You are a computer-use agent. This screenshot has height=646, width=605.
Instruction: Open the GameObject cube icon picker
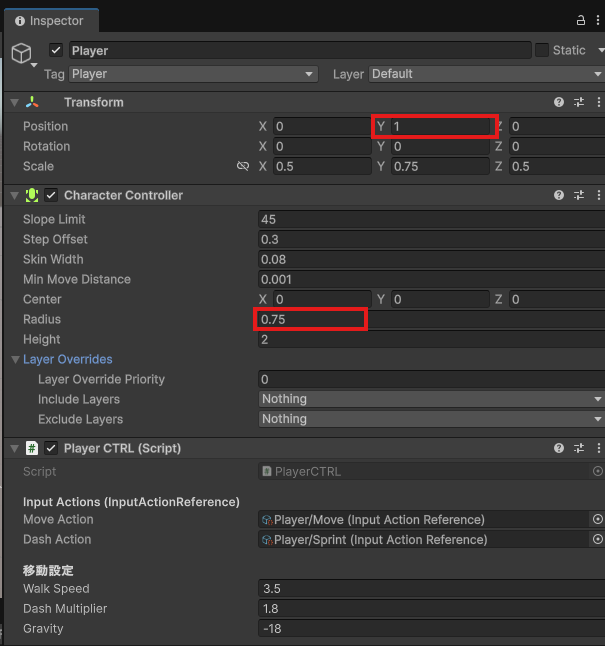tap(21, 54)
